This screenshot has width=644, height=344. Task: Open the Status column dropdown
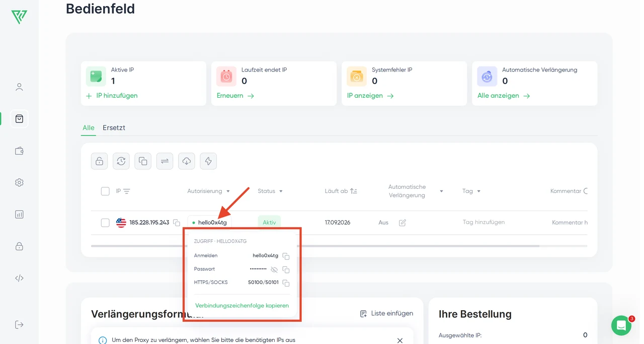(x=281, y=191)
